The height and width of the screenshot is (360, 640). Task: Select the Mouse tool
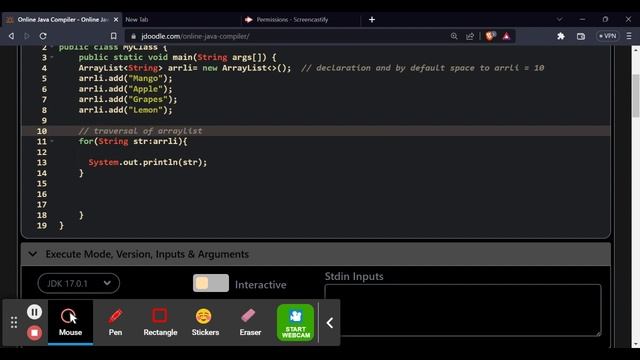70,322
